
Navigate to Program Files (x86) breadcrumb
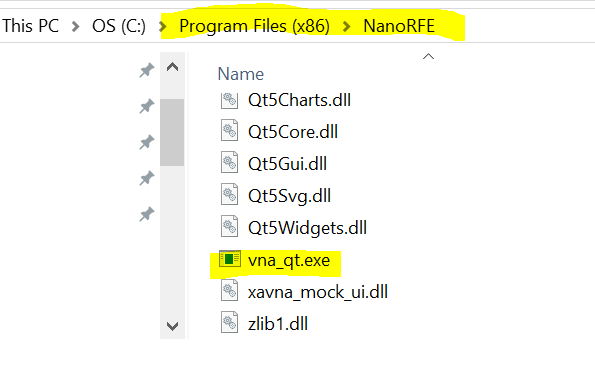(x=254, y=26)
